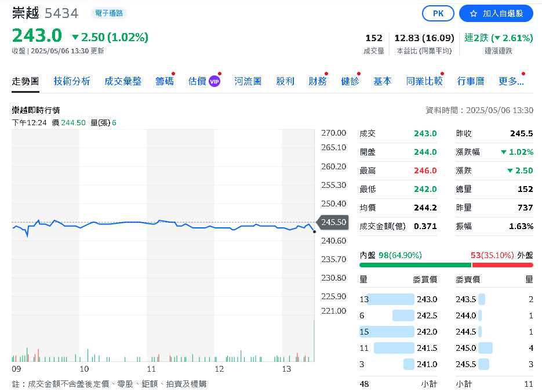This screenshot has width=542, height=392.
Task: Switch to the 技術分析 tab
Action: click(72, 81)
